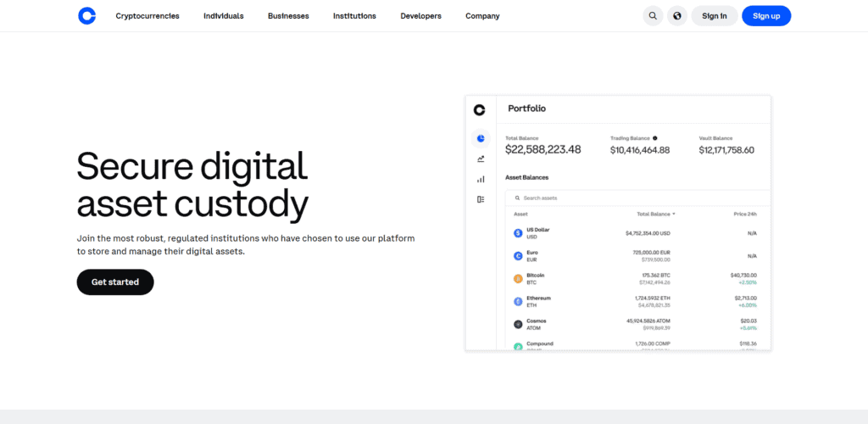
Task: Click the $2,713.00 Ethereum price
Action: [745, 298]
